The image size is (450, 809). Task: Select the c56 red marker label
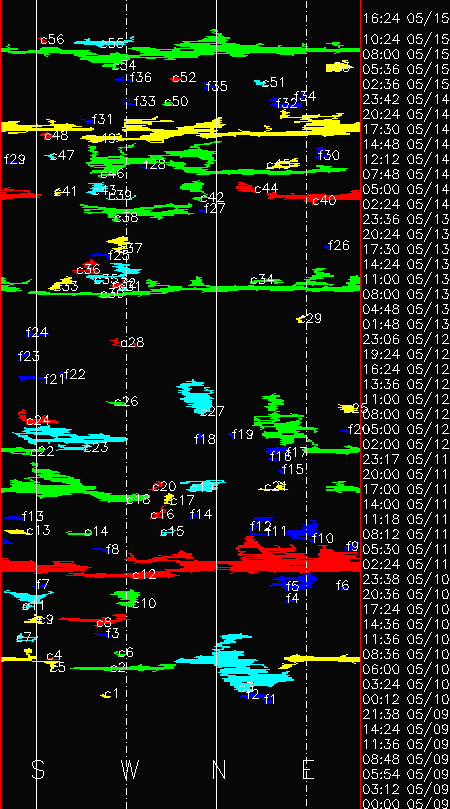(x=53, y=39)
